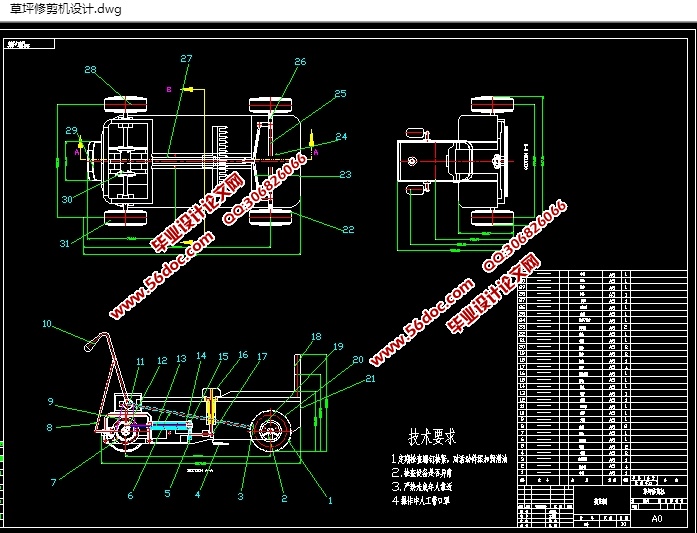Viewport: 697px width, 533px height.
Task: Click part callout number 24
Action: (341, 136)
